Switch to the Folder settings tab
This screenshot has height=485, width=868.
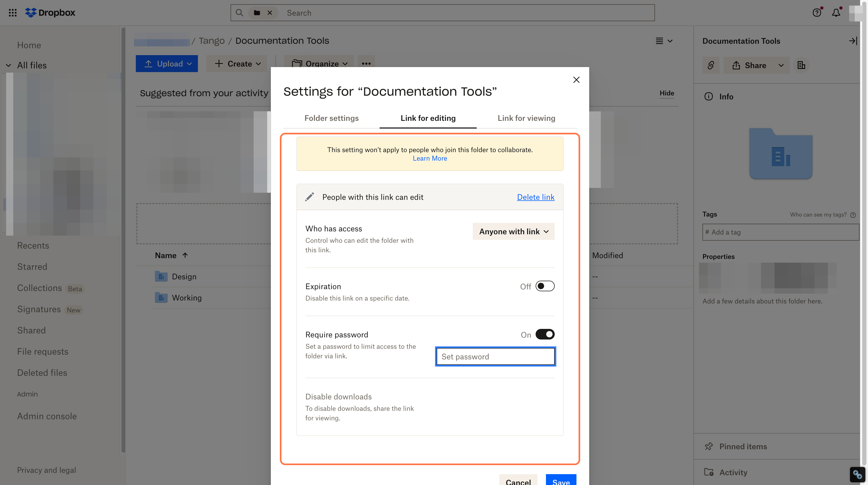click(331, 118)
